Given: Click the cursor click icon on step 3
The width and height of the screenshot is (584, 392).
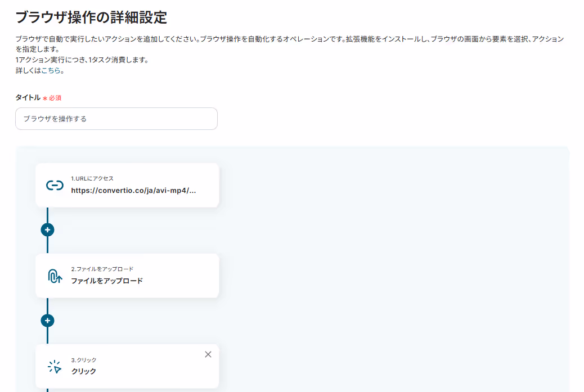Looking at the screenshot, I should click(x=55, y=367).
